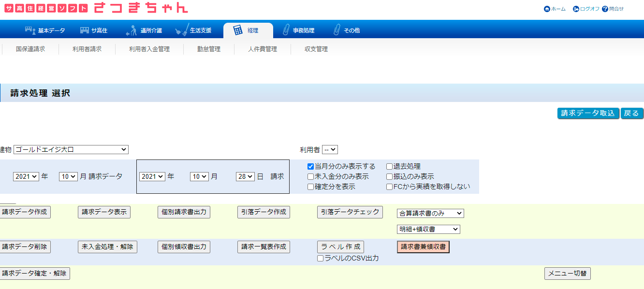Open the 明細+領収書 dropdown
Image resolution: width=644 pixels, height=289 pixels.
[x=428, y=229]
